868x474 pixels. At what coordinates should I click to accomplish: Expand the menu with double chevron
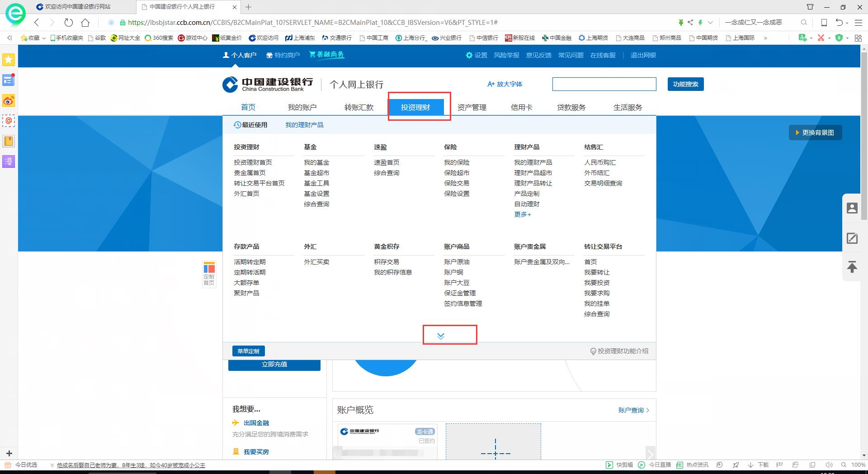[441, 336]
